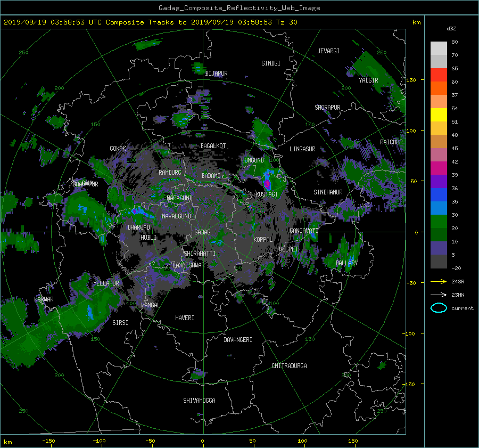479x448 pixels.
Task: Click the SHORAPUR city label
Action: pos(327,107)
